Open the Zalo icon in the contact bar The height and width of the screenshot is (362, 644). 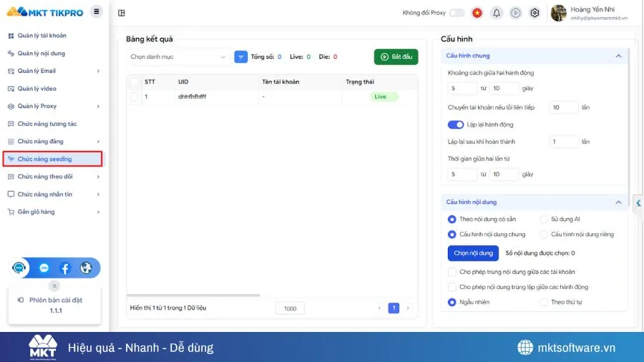(x=44, y=268)
